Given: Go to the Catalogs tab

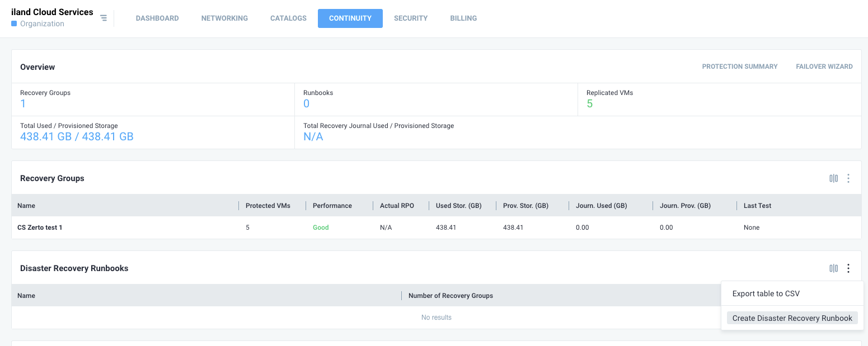Looking at the screenshot, I should click(288, 18).
